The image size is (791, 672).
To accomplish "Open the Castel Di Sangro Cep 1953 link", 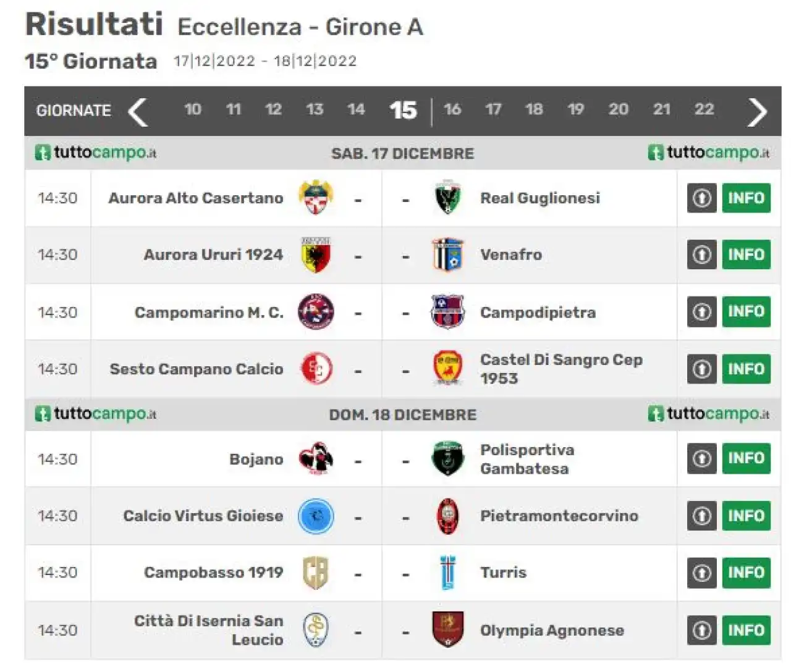I will pyautogui.click(x=561, y=369).
